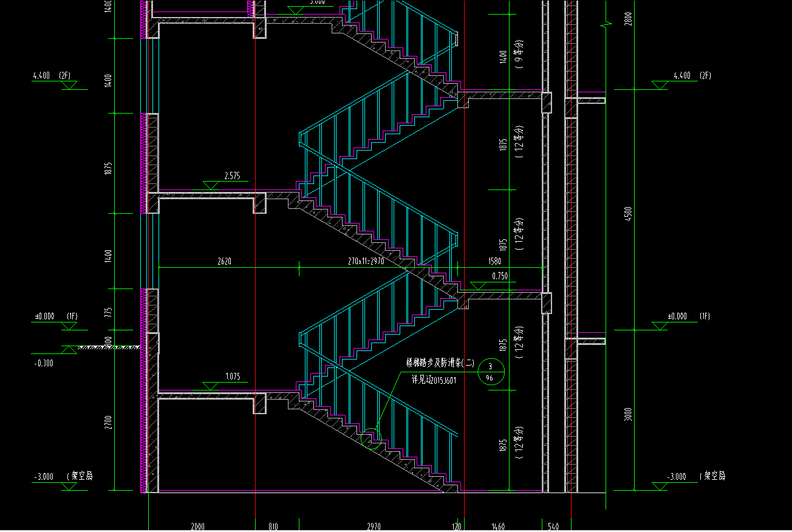Click the 楼梯踏步及防滑条(二) annotation text

pos(440,363)
